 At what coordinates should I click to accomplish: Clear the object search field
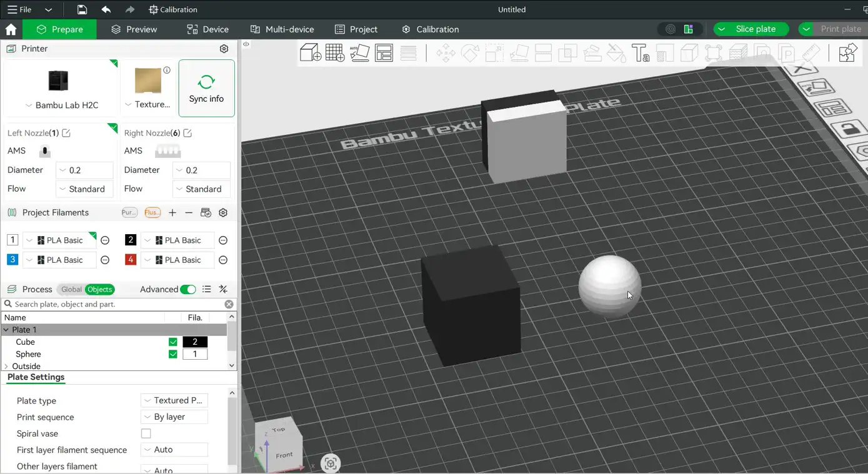(x=229, y=304)
